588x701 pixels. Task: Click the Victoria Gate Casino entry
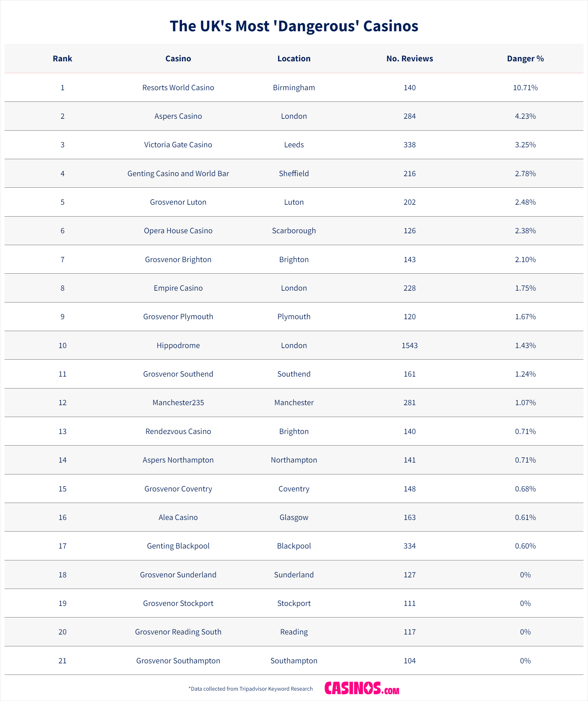pyautogui.click(x=178, y=145)
